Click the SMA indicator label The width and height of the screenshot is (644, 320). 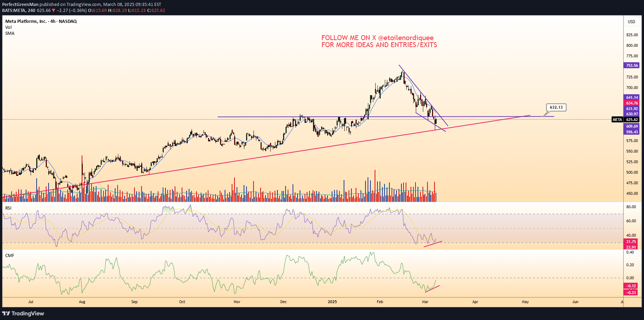click(10, 33)
